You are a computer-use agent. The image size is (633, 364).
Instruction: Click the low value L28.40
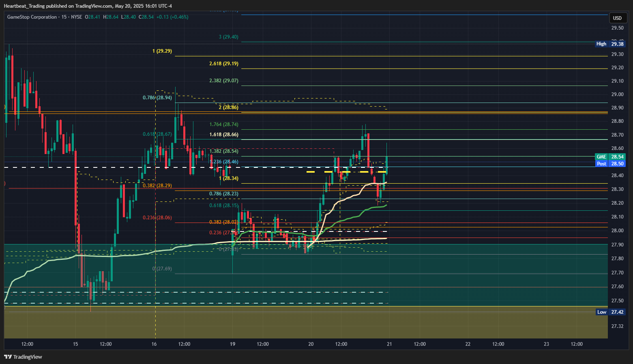[129, 17]
